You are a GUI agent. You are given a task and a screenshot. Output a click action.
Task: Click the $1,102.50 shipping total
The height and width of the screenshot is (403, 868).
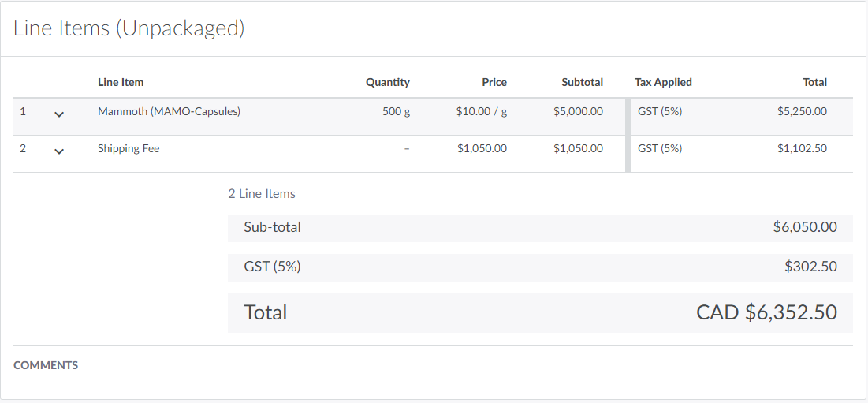pyautogui.click(x=802, y=148)
